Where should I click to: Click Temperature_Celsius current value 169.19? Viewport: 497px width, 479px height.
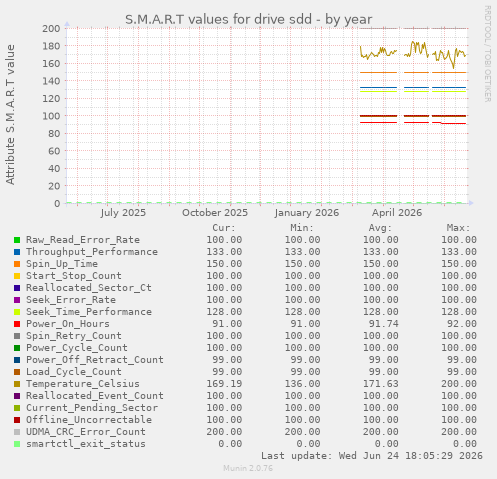224,384
